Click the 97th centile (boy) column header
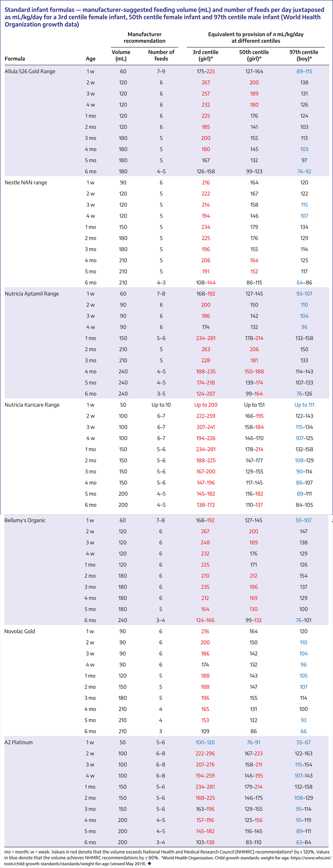Screen dimensions: 333x868 [304, 55]
